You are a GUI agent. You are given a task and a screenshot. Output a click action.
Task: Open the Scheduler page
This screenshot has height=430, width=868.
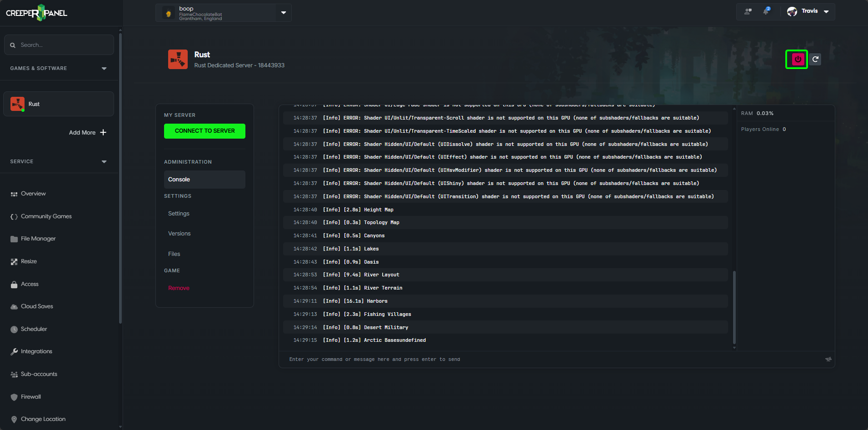(34, 329)
